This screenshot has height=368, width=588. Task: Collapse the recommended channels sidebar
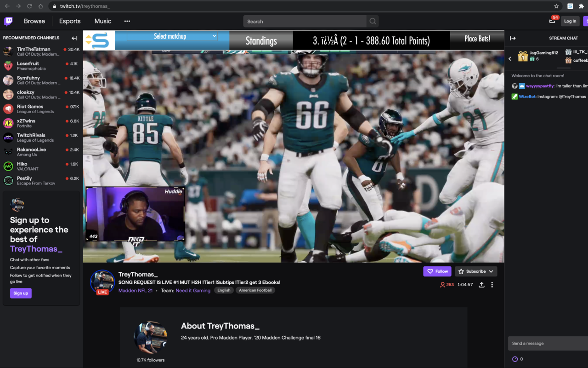point(74,38)
